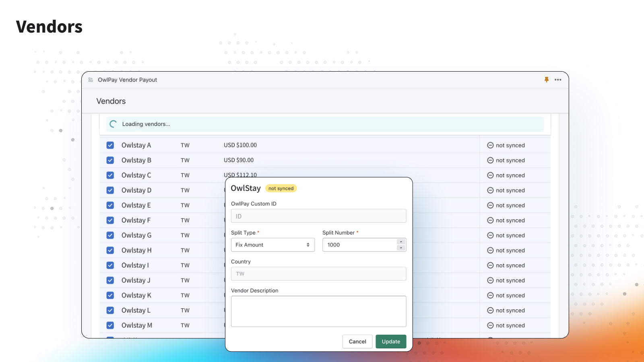Image resolution: width=644 pixels, height=362 pixels.
Task: Click the not synced icon for Owlstay M
Action: 490,325
